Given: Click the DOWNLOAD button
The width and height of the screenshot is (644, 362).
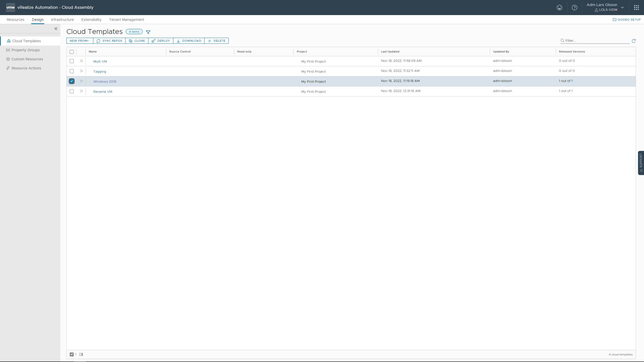Looking at the screenshot, I should 189,41.
